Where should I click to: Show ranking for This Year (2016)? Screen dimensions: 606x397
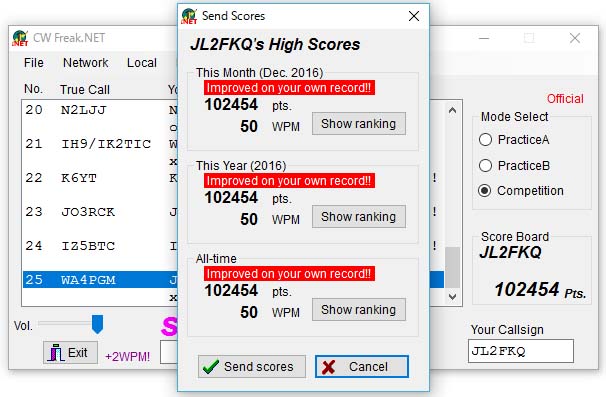click(359, 216)
